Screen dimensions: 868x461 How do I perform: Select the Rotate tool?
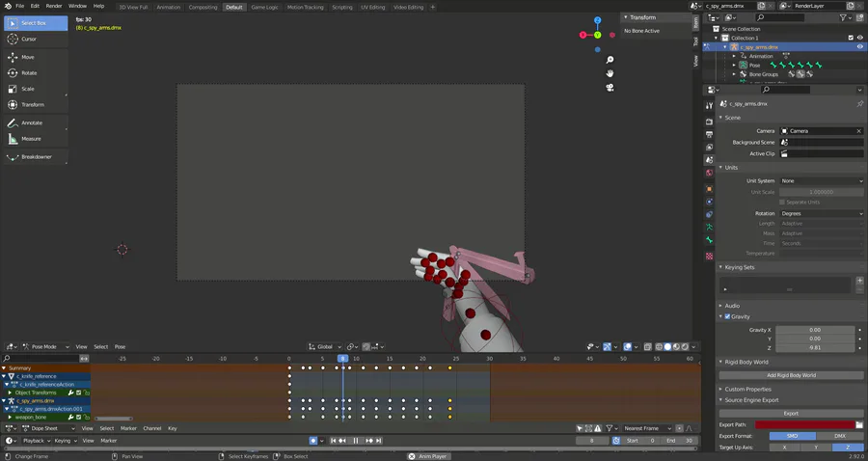36,73
